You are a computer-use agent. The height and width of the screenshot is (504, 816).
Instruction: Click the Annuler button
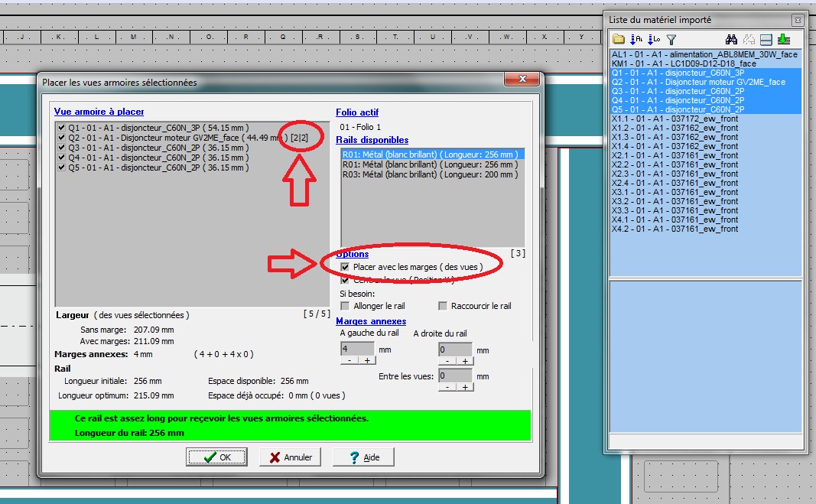pyautogui.click(x=291, y=457)
